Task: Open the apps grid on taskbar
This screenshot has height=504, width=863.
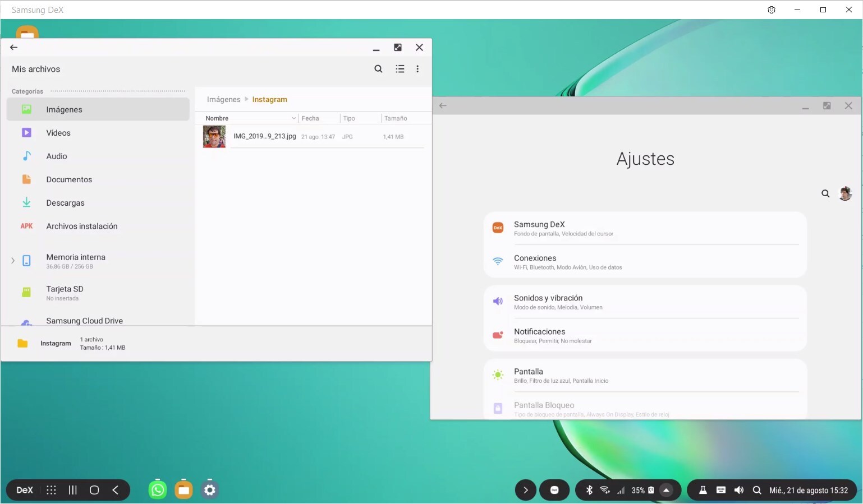Action: (x=51, y=490)
